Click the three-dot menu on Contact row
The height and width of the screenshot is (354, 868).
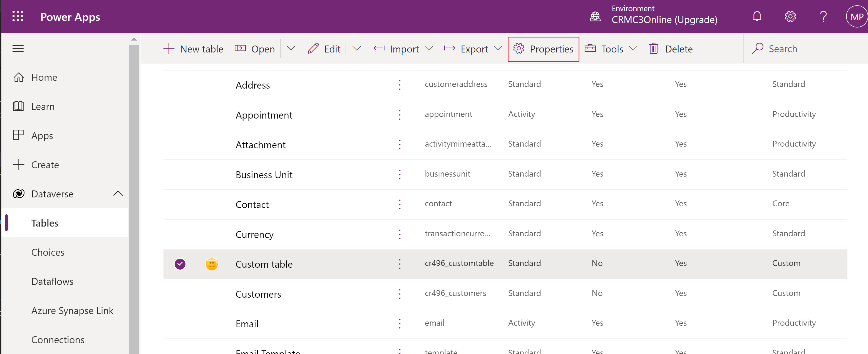click(400, 204)
